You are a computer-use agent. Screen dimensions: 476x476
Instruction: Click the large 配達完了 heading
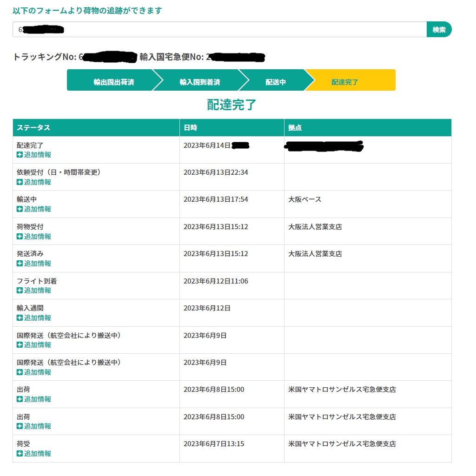(x=231, y=105)
